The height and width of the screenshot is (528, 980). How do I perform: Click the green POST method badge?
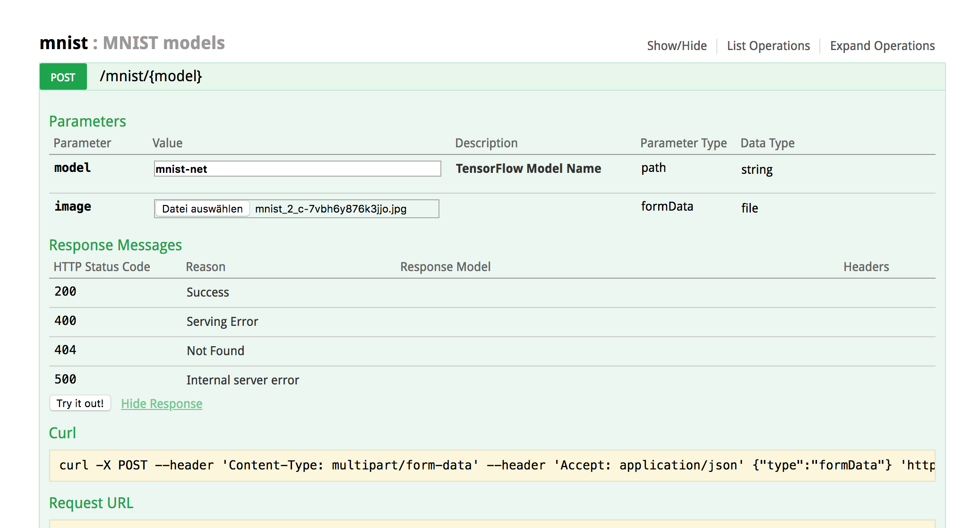coord(63,77)
